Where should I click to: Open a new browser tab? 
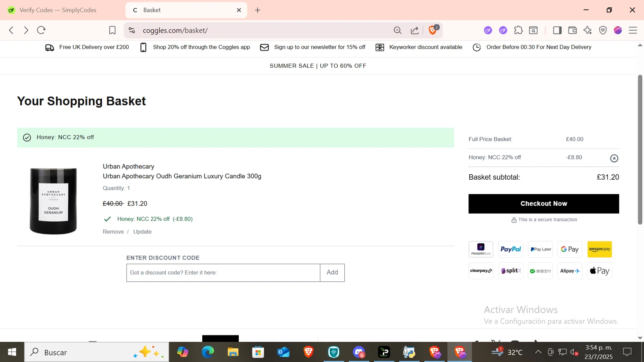point(258,10)
